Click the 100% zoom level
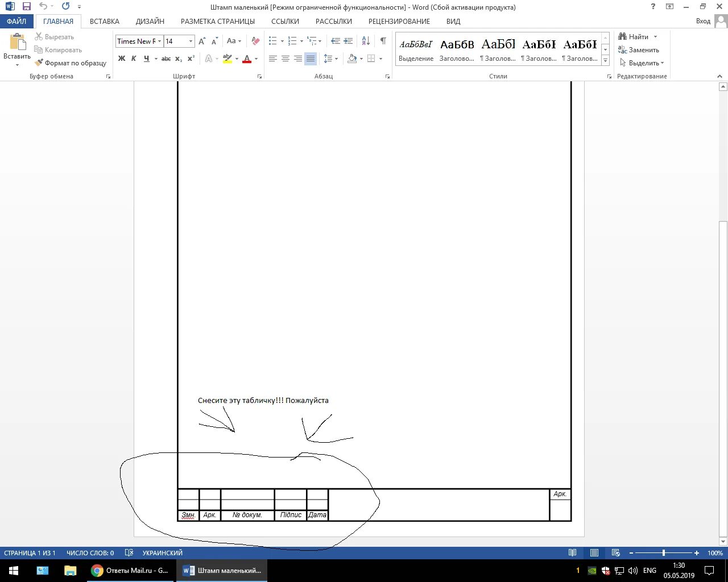 [715, 553]
